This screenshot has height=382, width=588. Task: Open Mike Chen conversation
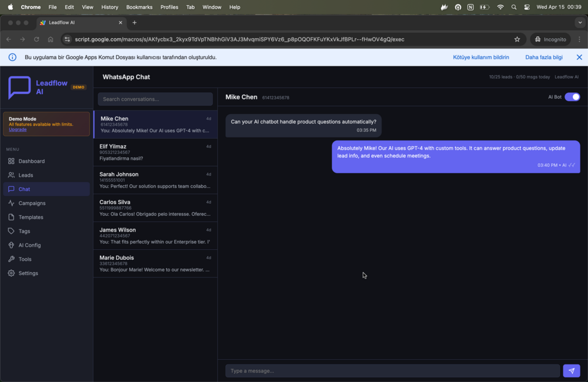click(156, 125)
